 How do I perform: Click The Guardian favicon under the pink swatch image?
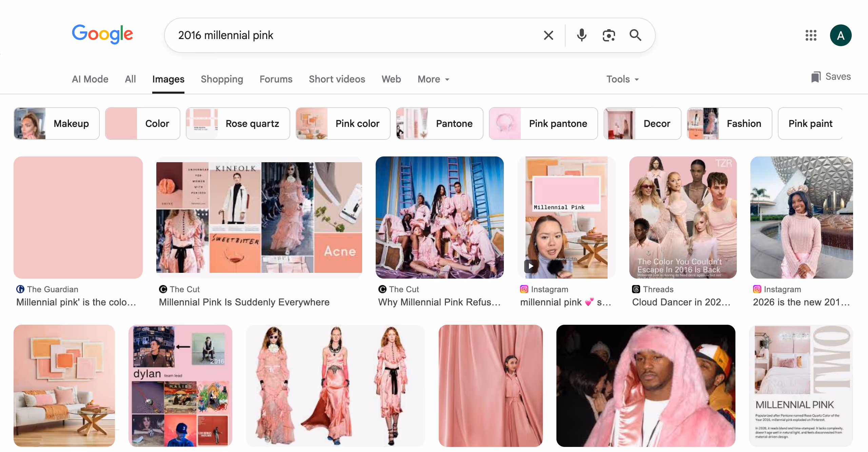click(x=20, y=289)
